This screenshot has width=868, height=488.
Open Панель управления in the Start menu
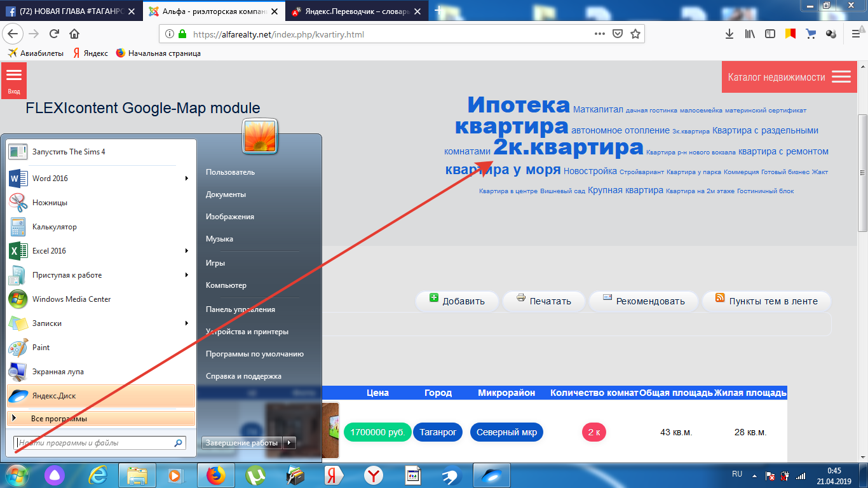click(240, 309)
